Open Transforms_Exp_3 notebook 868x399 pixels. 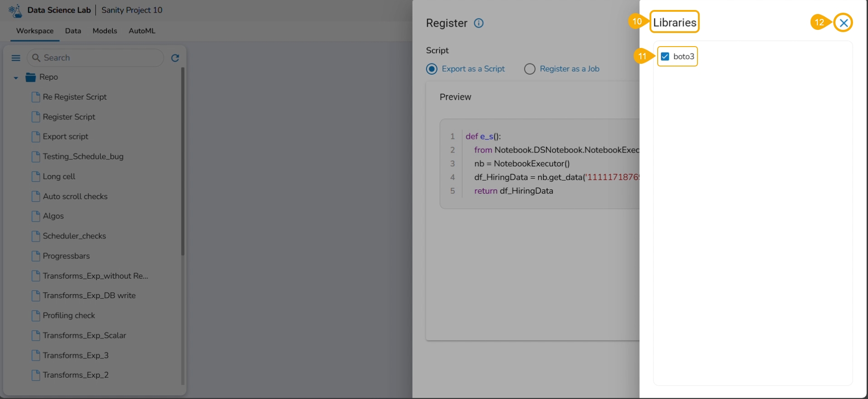[x=76, y=355]
